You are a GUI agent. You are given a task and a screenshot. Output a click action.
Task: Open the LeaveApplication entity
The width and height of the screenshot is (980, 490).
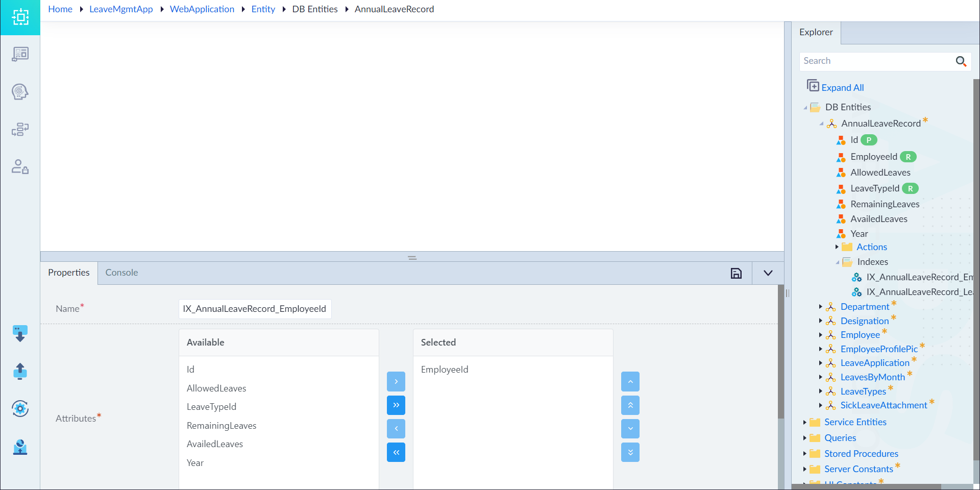[875, 363]
